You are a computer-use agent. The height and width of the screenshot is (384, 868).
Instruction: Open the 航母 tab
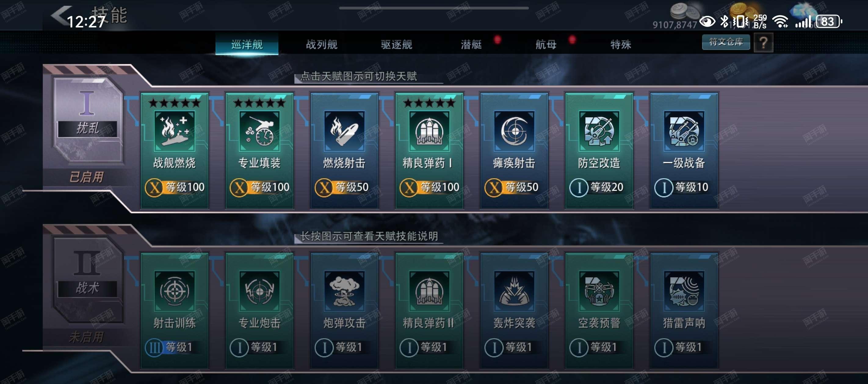tap(546, 44)
